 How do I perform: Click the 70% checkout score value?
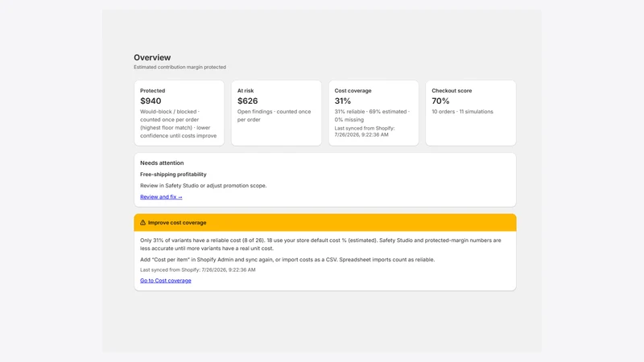[440, 101]
